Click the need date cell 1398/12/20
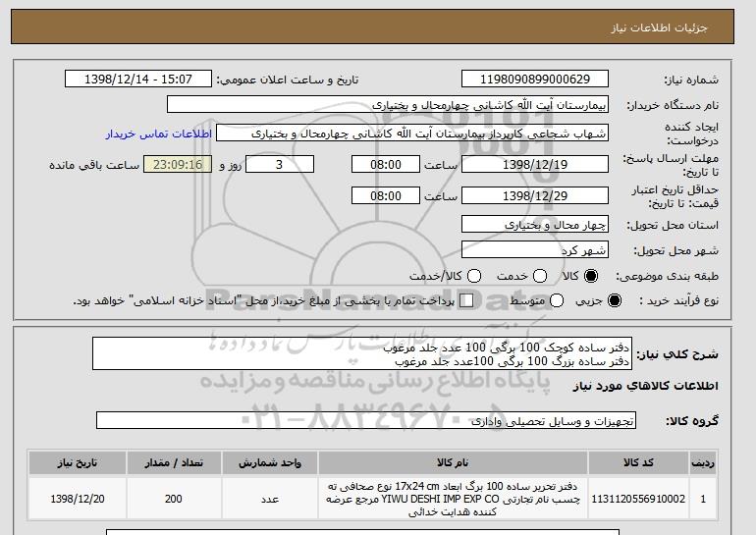756x535 pixels. [78, 499]
